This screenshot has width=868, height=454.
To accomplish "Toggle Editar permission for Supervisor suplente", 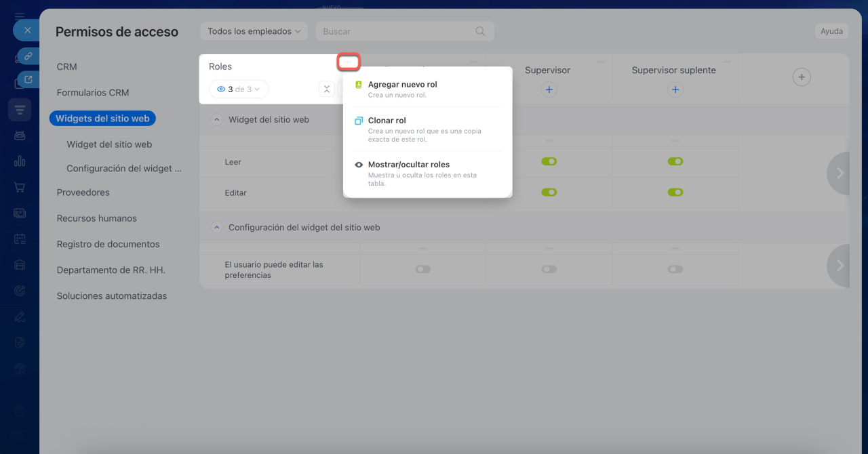I will point(675,192).
